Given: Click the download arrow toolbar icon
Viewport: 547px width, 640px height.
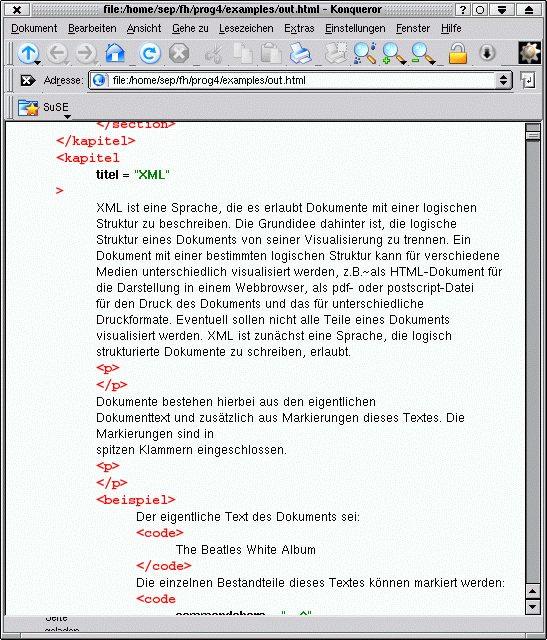Looking at the screenshot, I should pos(487,53).
